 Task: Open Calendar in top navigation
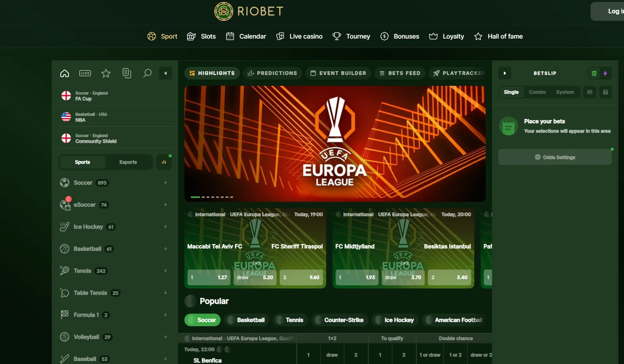click(x=246, y=36)
